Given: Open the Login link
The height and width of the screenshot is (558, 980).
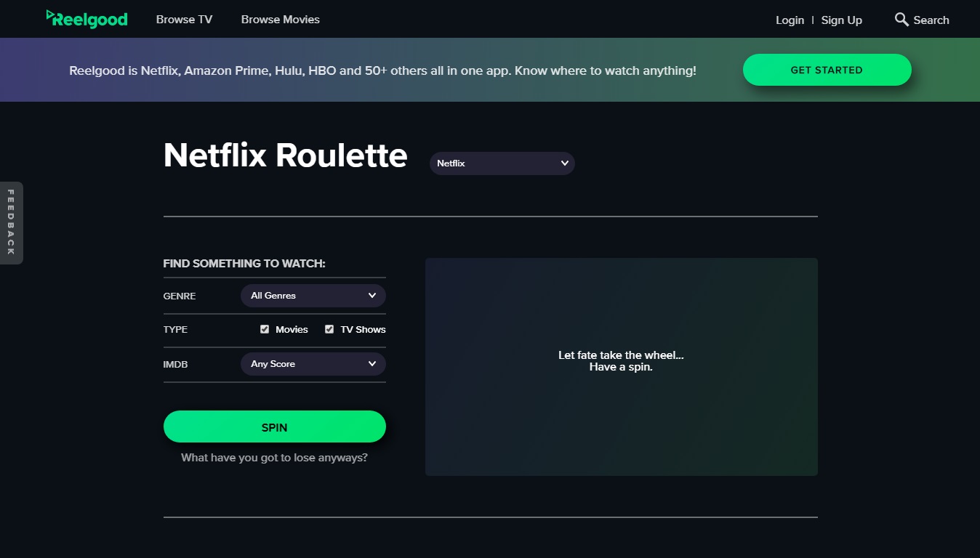Looking at the screenshot, I should click(x=790, y=20).
